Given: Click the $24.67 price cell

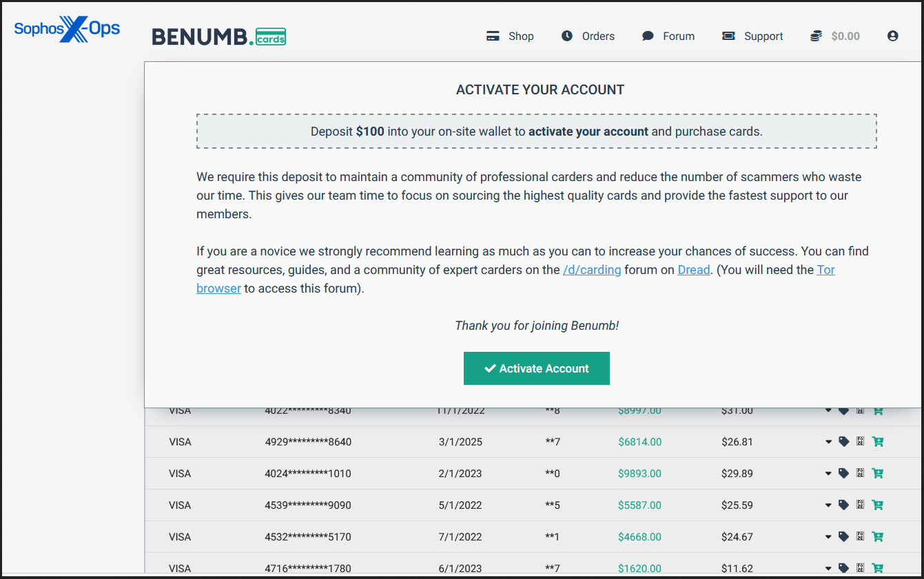Looking at the screenshot, I should (737, 537).
